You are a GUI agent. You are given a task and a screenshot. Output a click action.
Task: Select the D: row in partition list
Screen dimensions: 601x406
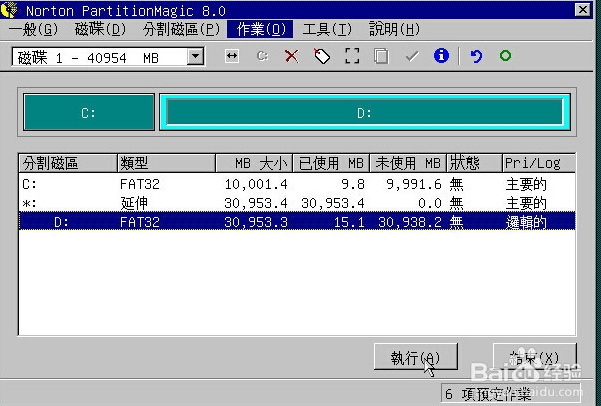[297, 222]
